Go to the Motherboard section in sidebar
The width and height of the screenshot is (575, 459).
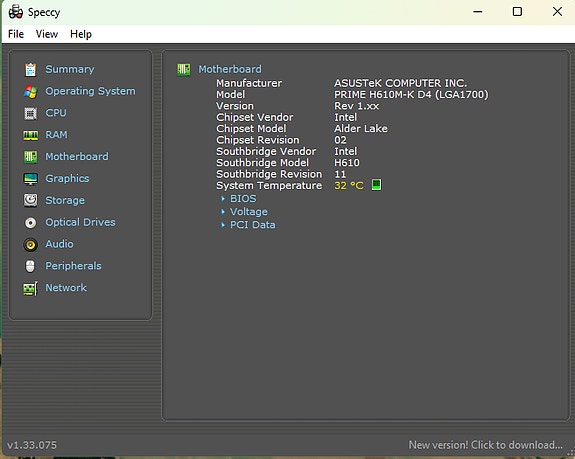tap(77, 157)
